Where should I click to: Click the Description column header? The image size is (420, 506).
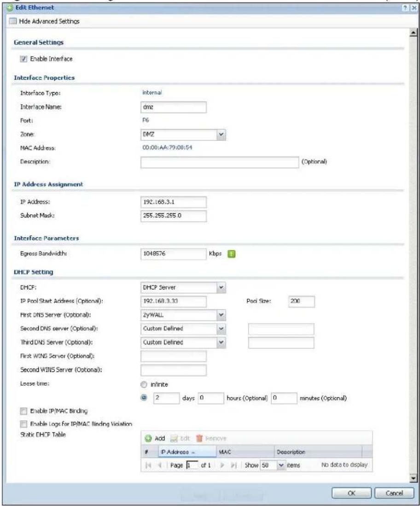click(x=318, y=452)
